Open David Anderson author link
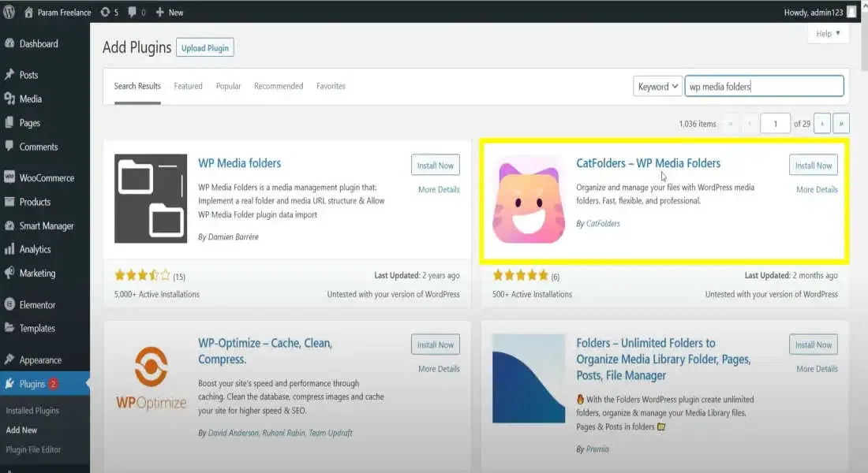Screen dimensions: 868x473 233,433
